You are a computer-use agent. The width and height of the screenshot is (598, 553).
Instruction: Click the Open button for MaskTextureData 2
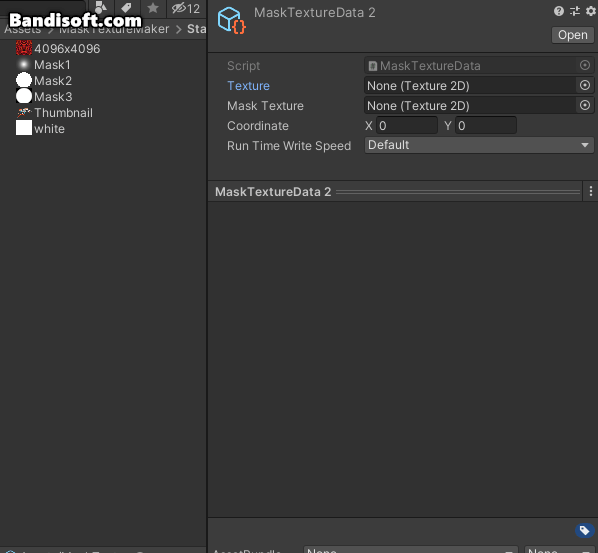pyautogui.click(x=572, y=35)
